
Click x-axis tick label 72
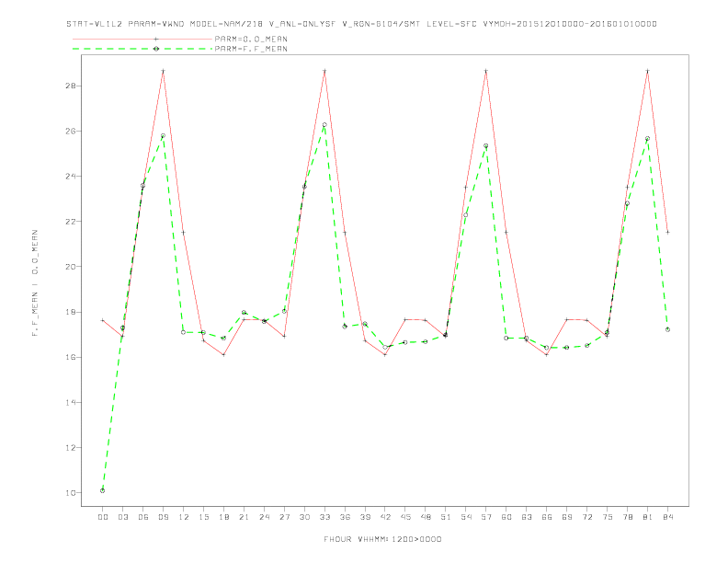pos(586,517)
